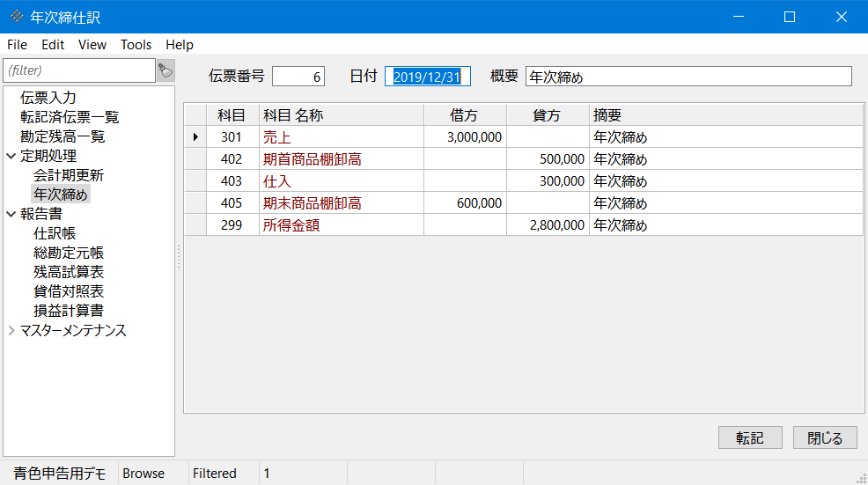Viewport: 868px width, 485px height.
Task: Click the 転記 button
Action: 750,437
